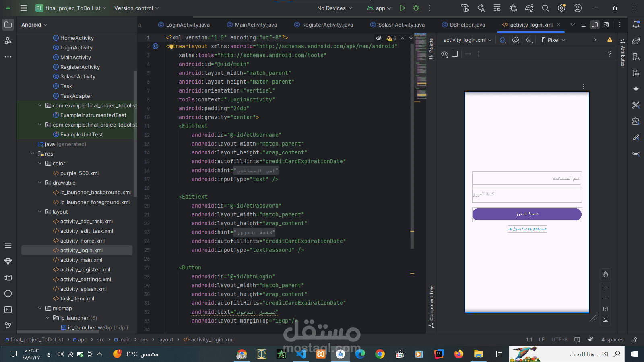Viewport: 644px width, 362px height.
Task: Open the design surface help question mark
Action: [610, 54]
